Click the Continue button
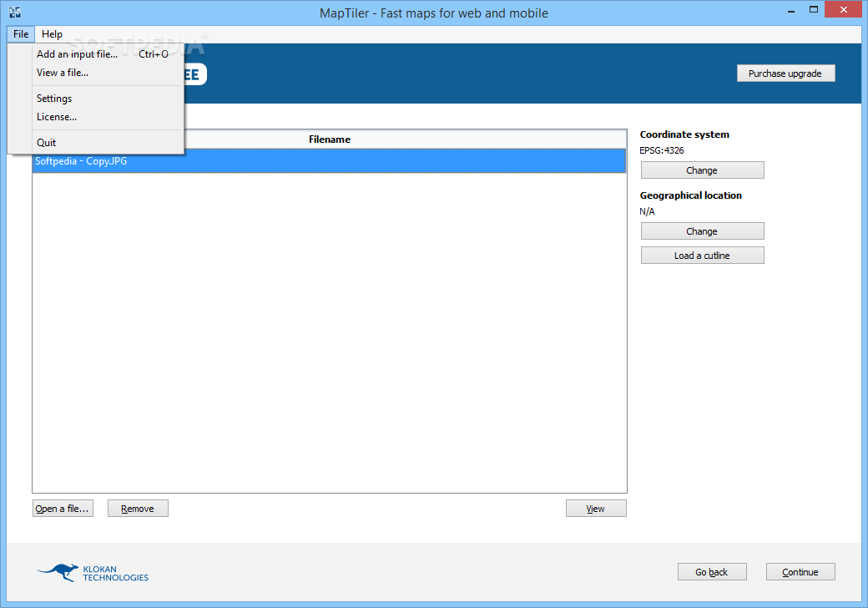Image resolution: width=868 pixels, height=608 pixels. click(x=800, y=572)
